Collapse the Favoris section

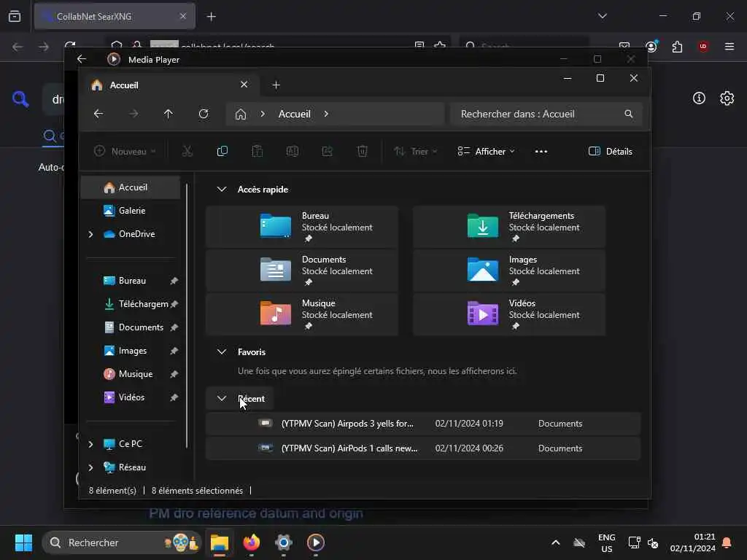click(x=222, y=352)
